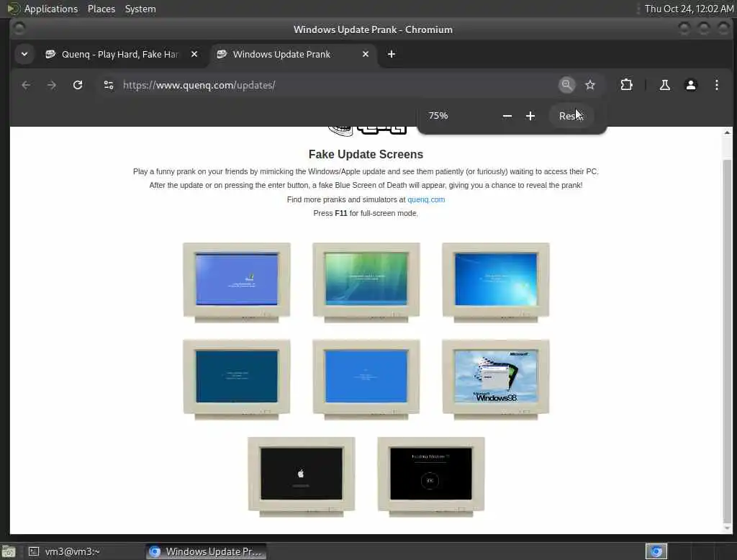View site information icon in address bar
The width and height of the screenshot is (737, 560).
(x=109, y=85)
